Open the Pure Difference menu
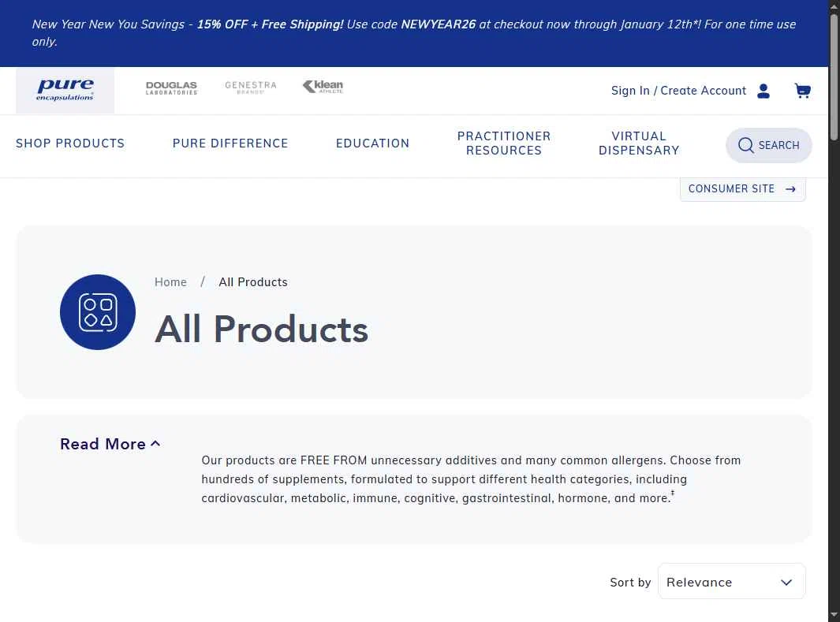The width and height of the screenshot is (840, 622). pyautogui.click(x=230, y=143)
